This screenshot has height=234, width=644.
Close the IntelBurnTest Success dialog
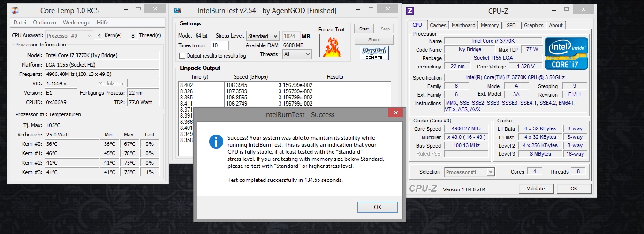[x=396, y=113]
